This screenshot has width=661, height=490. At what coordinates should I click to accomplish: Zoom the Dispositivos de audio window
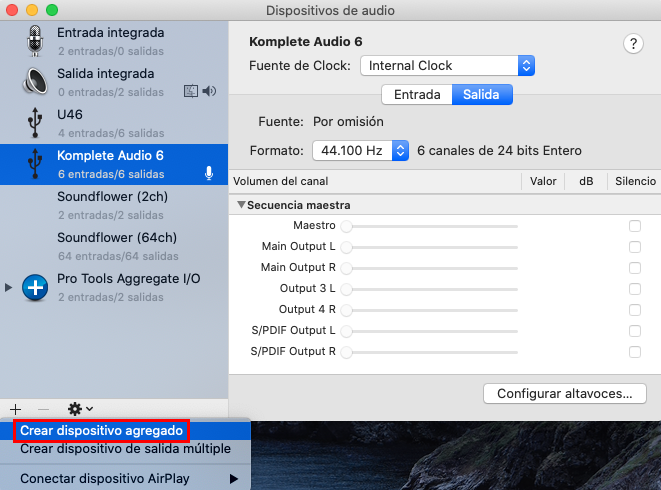(x=52, y=10)
